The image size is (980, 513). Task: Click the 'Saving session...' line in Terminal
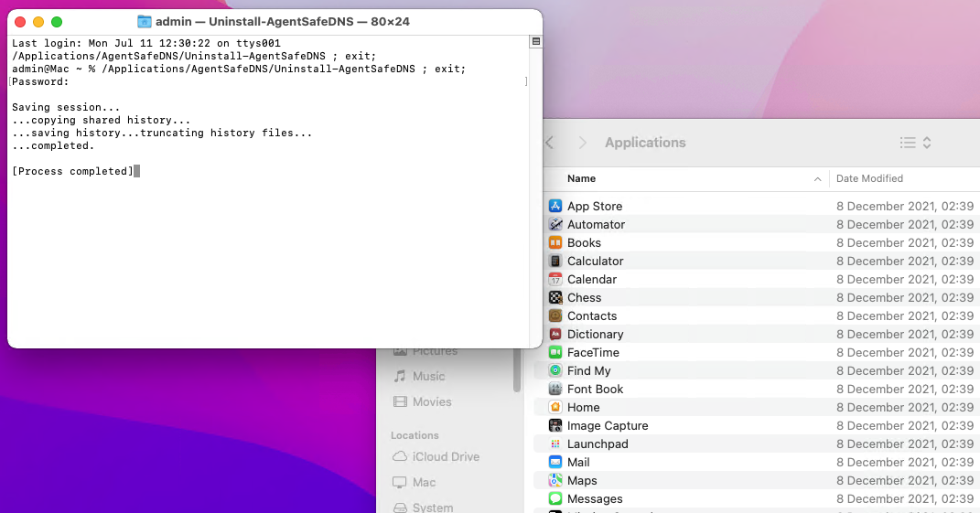66,108
